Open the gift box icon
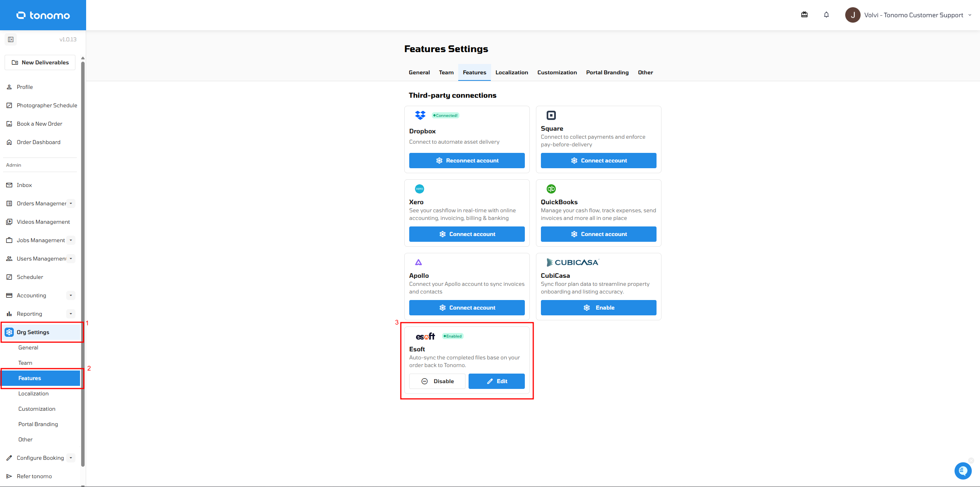Image resolution: width=980 pixels, height=487 pixels. 804,15
